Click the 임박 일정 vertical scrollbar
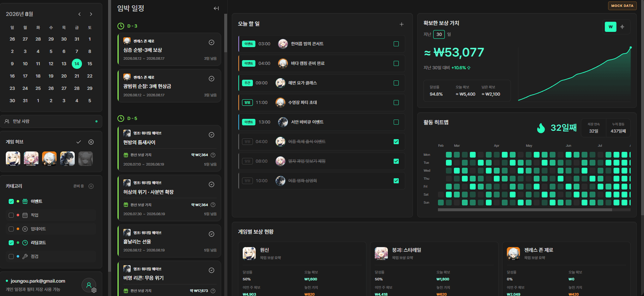This screenshot has height=296, width=644. tap(226, 33)
